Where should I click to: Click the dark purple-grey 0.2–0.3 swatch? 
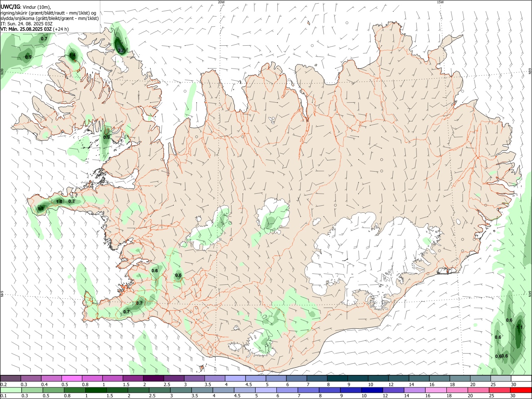point(11,379)
